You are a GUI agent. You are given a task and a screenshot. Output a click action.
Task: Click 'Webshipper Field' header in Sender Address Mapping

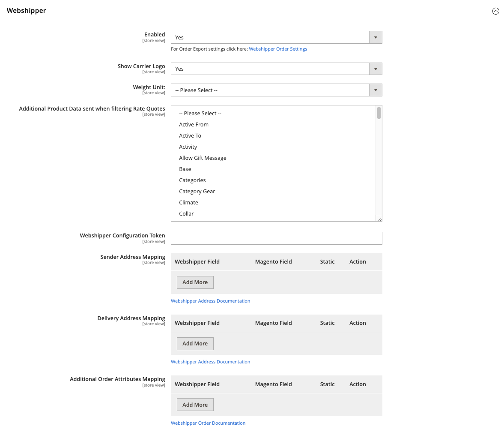click(197, 262)
